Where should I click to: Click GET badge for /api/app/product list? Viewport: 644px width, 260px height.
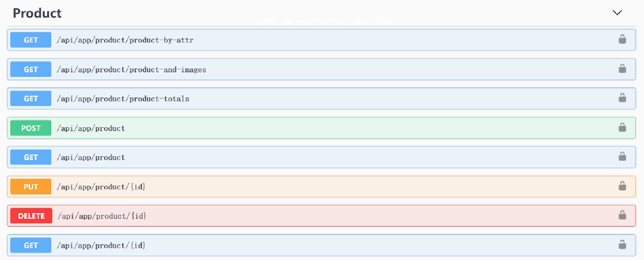coord(31,157)
